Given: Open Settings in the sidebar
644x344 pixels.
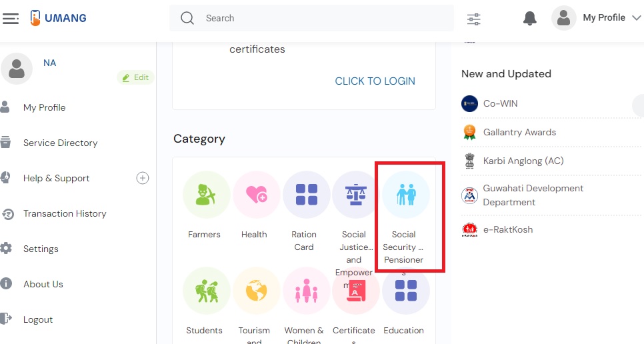Looking at the screenshot, I should (41, 249).
